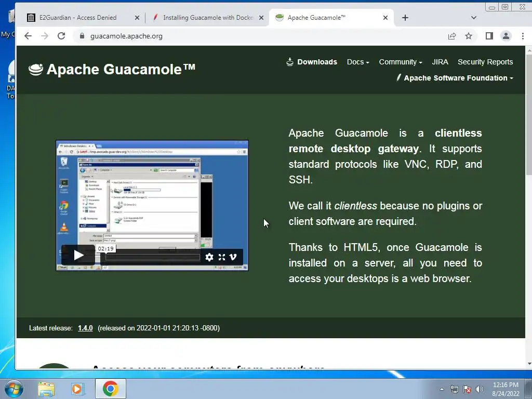The width and height of the screenshot is (532, 399).
Task: Close the Apache Guacamole tab
Action: (x=385, y=18)
